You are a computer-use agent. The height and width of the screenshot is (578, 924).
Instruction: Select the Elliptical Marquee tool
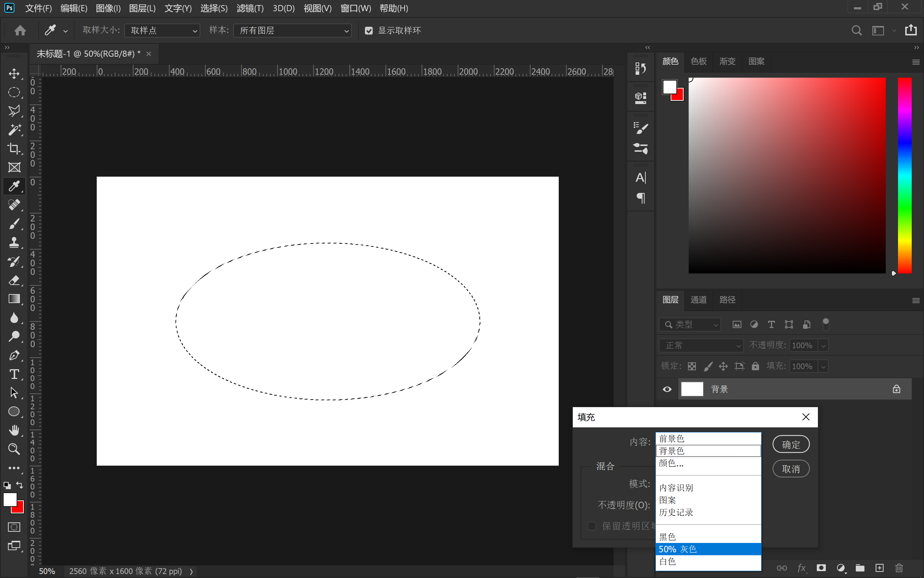14,92
